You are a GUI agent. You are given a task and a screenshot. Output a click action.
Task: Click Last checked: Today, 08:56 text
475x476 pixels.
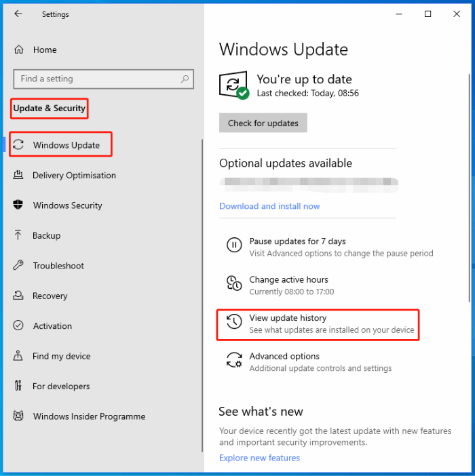[x=307, y=93]
